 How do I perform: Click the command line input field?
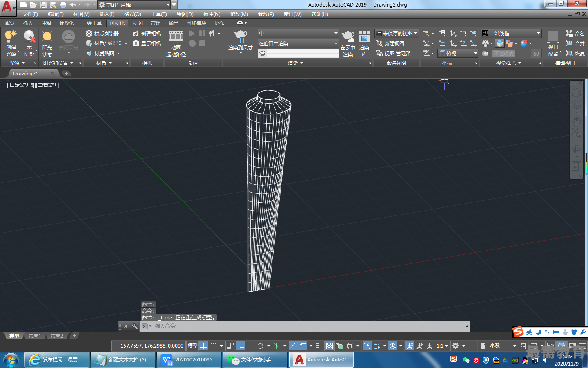coord(304,326)
